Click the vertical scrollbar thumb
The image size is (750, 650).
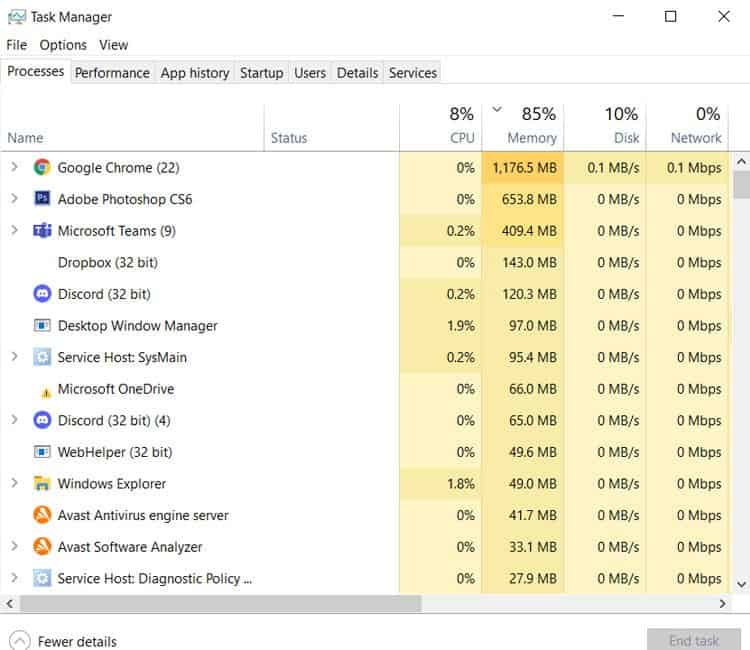(x=741, y=185)
